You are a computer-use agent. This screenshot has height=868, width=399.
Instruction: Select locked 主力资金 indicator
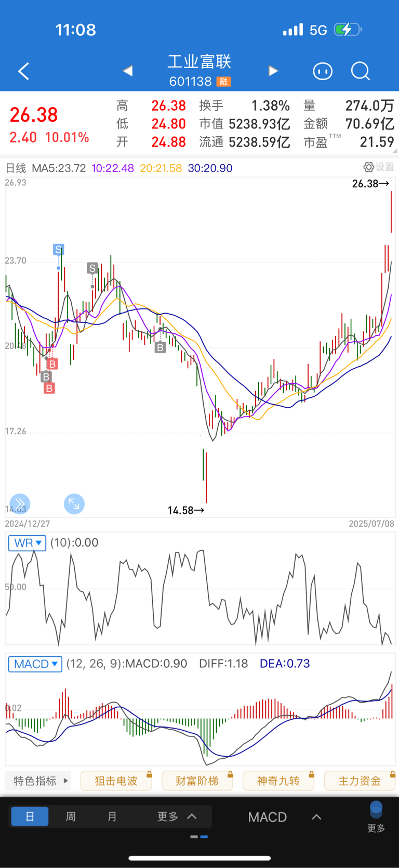click(360, 781)
